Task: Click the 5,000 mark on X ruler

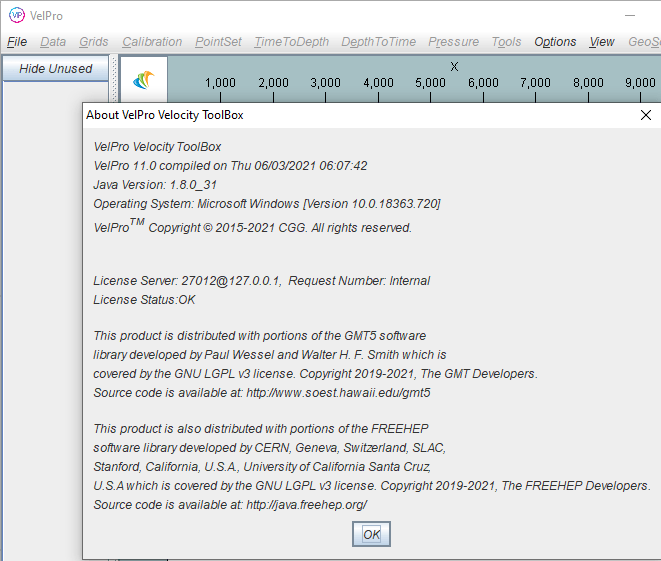Action: point(430,83)
